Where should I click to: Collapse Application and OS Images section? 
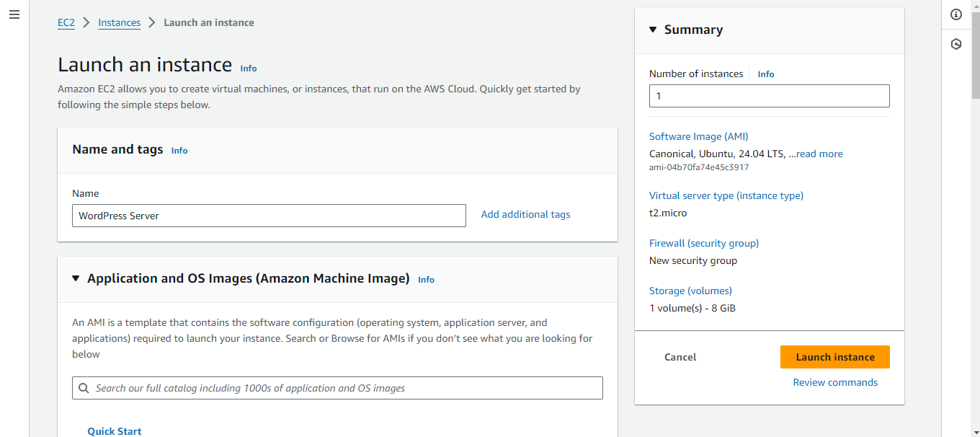(x=76, y=278)
